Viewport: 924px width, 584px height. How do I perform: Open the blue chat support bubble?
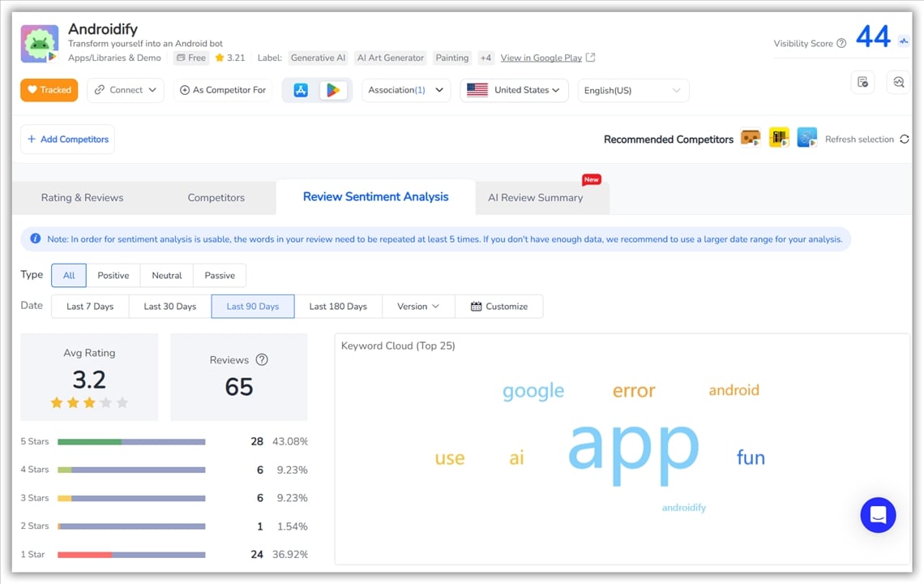(x=878, y=515)
